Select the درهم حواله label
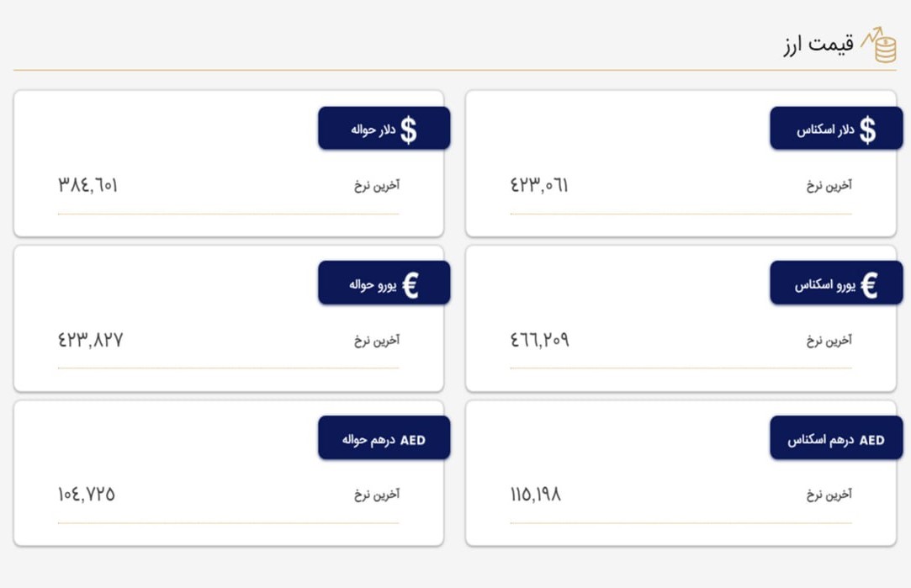 pos(368,440)
